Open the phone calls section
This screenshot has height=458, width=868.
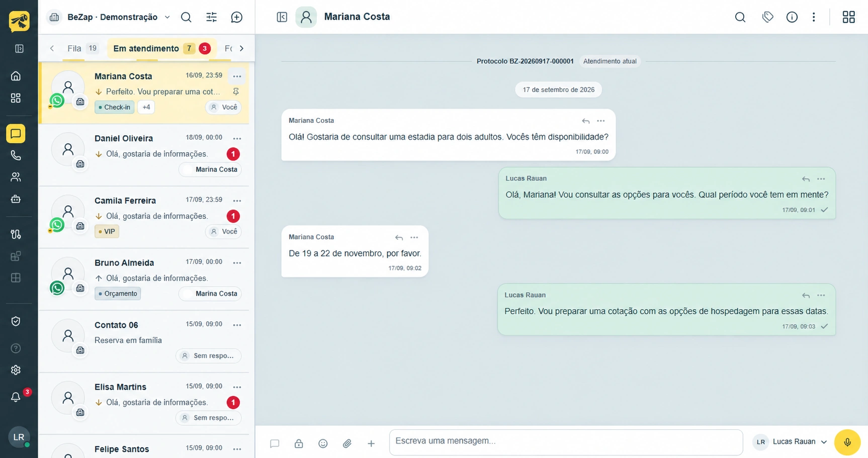coord(16,155)
